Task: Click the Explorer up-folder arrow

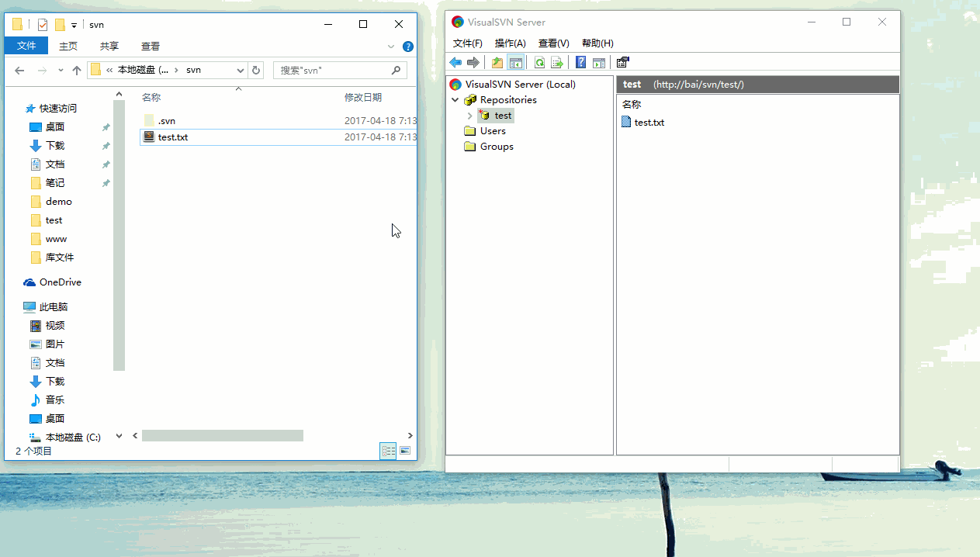Action: click(77, 71)
